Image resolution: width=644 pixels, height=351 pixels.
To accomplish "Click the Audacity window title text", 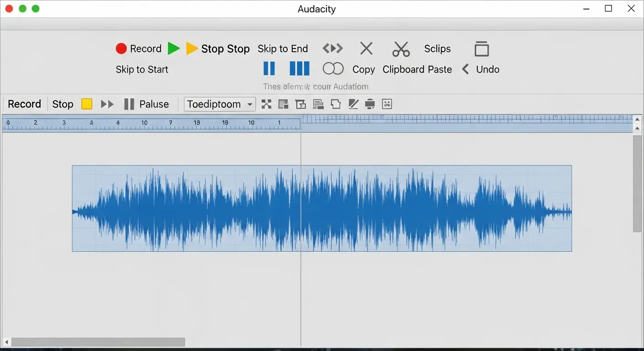I will (317, 9).
